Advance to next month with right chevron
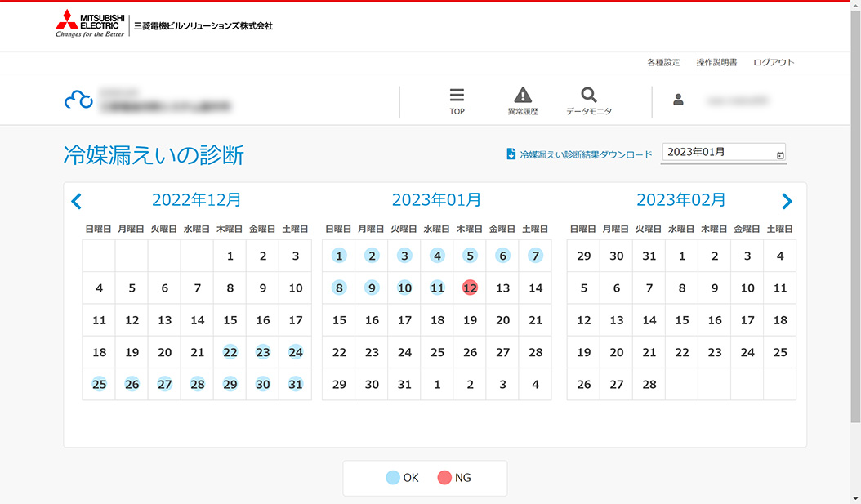Viewport: 861px width, 504px height. pos(787,201)
